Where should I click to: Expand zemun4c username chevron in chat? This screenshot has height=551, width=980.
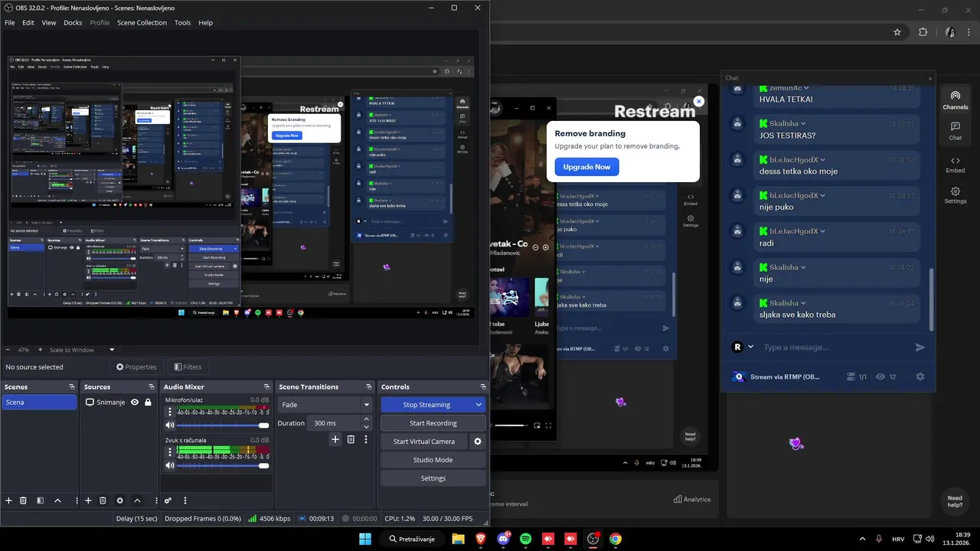806,88
